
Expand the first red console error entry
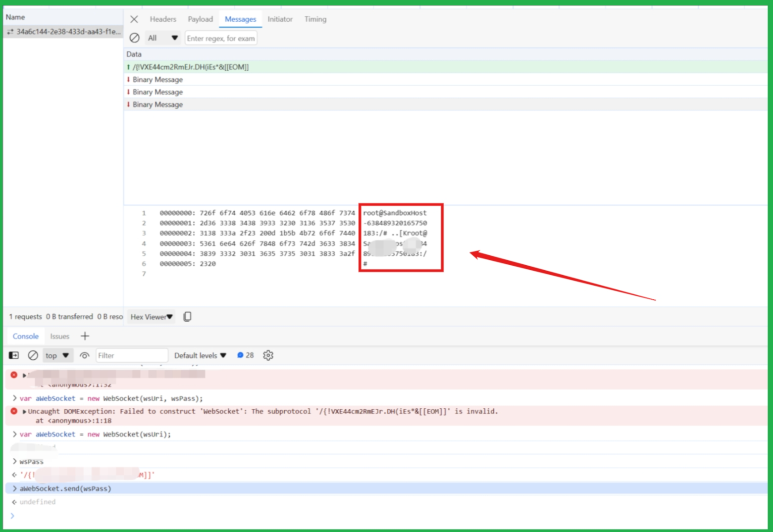pyautogui.click(x=24, y=375)
